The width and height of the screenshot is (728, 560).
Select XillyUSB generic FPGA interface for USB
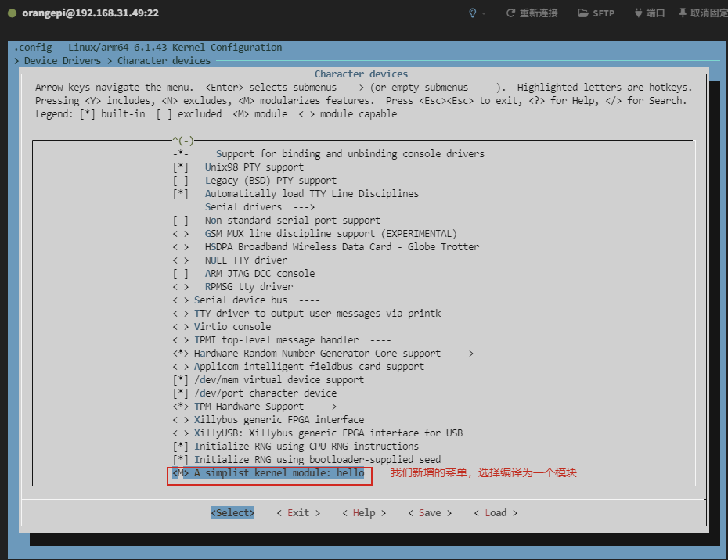[x=318, y=433]
